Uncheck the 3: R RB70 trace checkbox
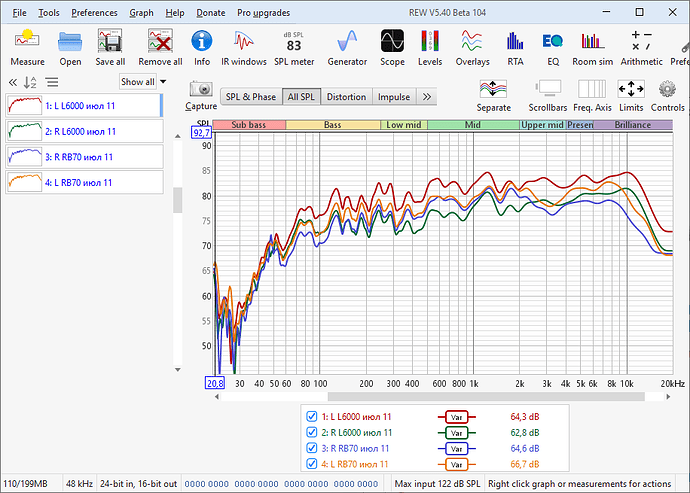The image size is (690, 493). tap(312, 448)
